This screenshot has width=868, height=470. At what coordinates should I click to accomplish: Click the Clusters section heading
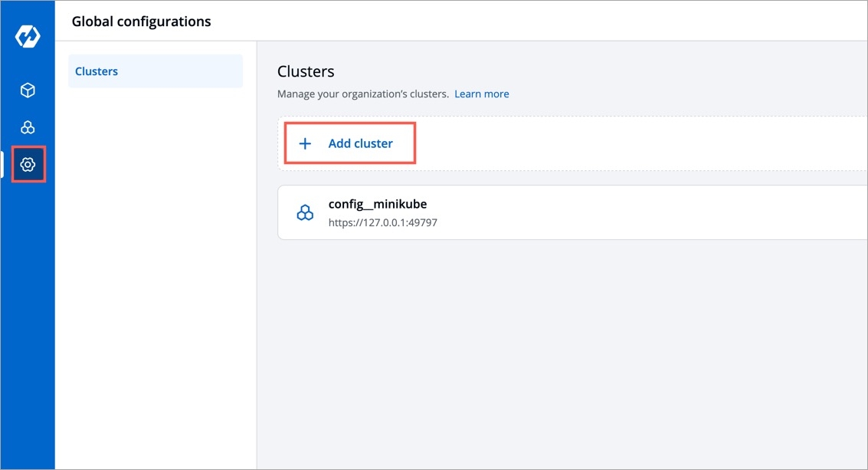click(x=306, y=71)
